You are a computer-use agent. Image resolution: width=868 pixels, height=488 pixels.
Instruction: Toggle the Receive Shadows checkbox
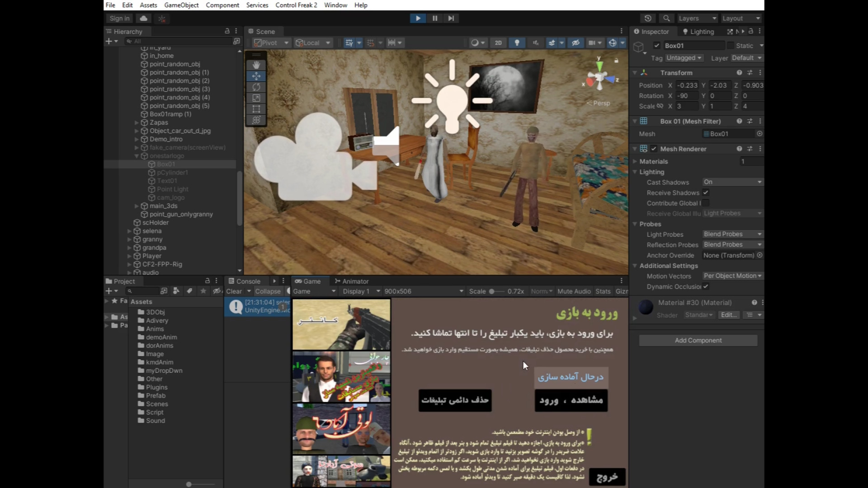[x=705, y=192]
